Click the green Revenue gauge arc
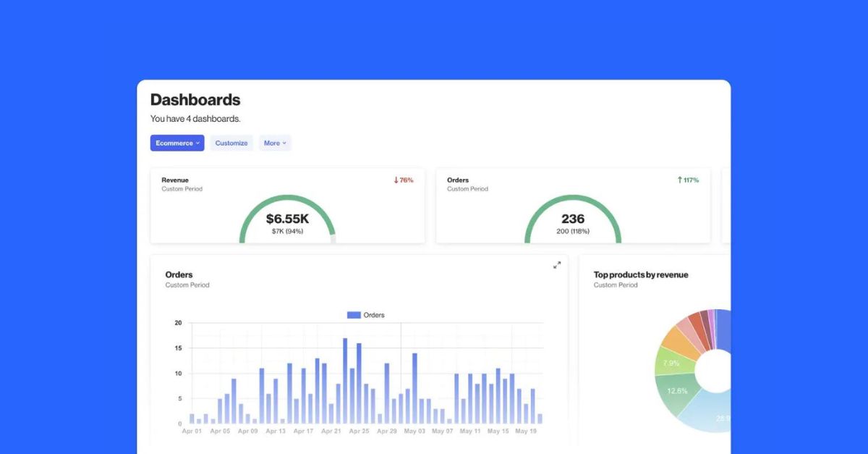Viewport: 868px width, 454px height. point(286,199)
